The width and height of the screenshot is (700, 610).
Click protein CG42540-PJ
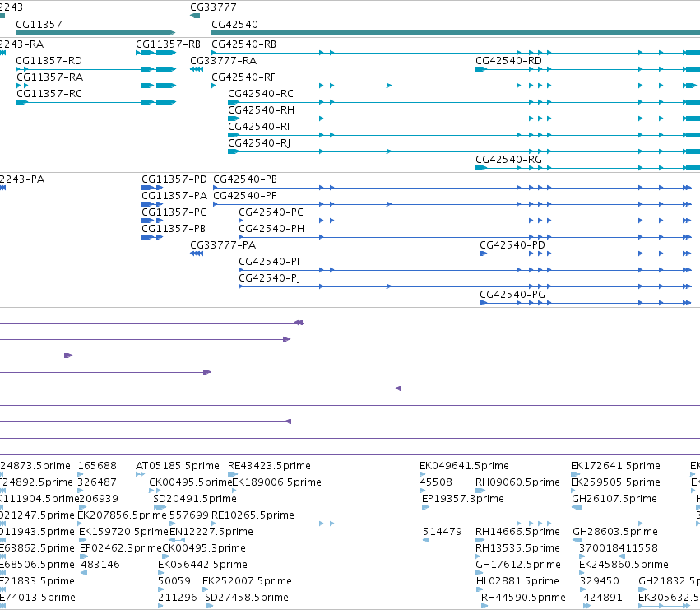pos(270,278)
